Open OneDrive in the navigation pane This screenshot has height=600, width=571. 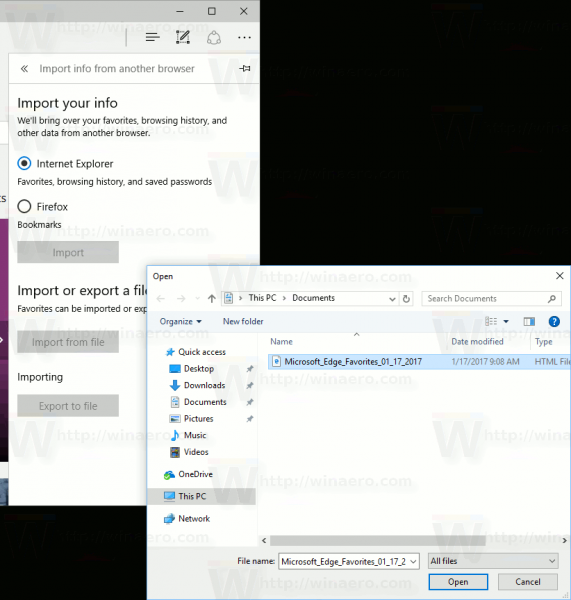[x=188, y=474]
